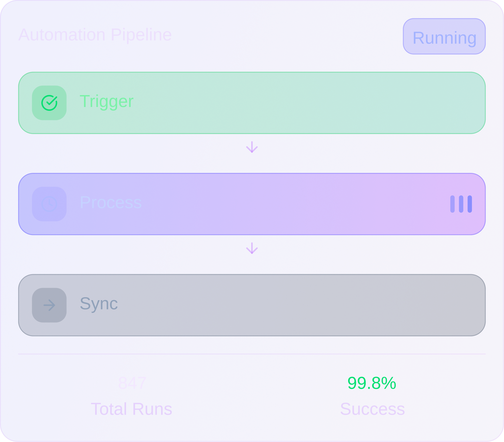Select the Sync stage row
The height and width of the screenshot is (442, 504).
click(x=251, y=305)
